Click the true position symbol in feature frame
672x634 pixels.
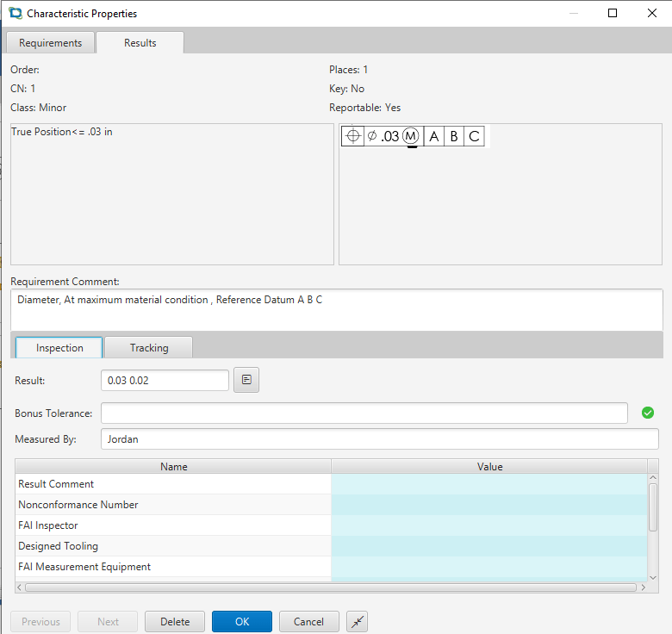click(x=352, y=136)
